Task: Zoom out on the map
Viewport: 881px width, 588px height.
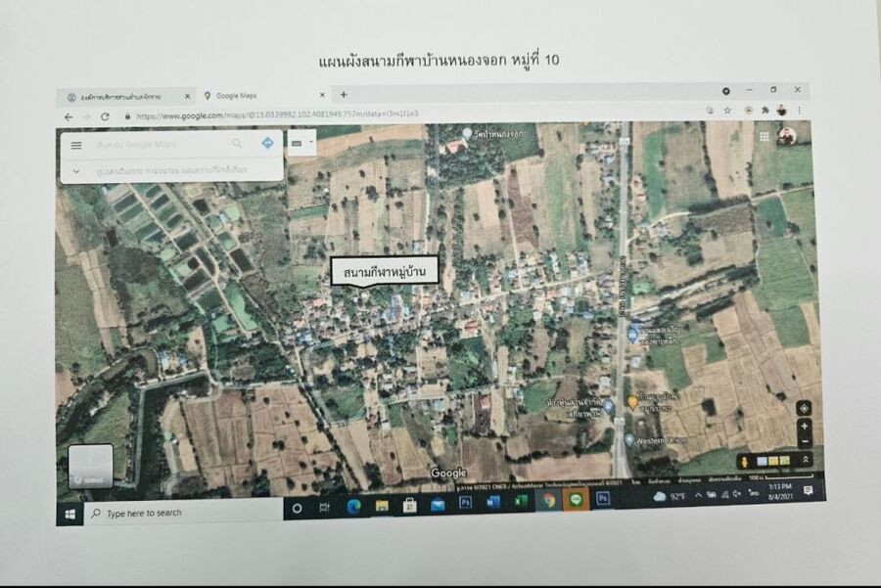Action: (x=804, y=440)
